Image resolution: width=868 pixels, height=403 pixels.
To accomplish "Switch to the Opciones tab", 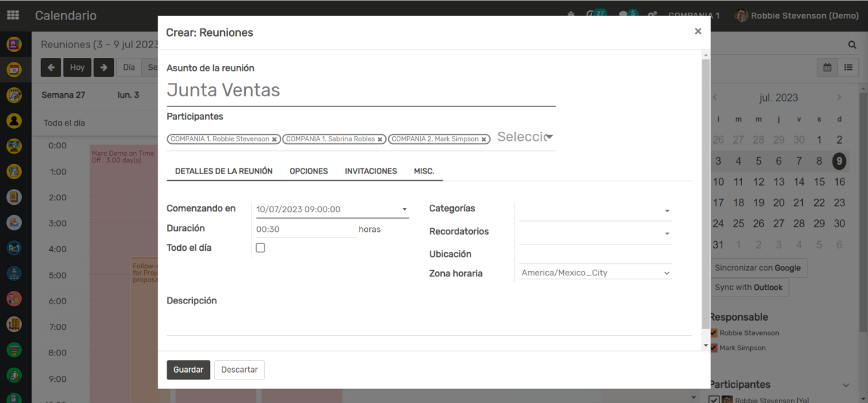I will click(x=308, y=171).
